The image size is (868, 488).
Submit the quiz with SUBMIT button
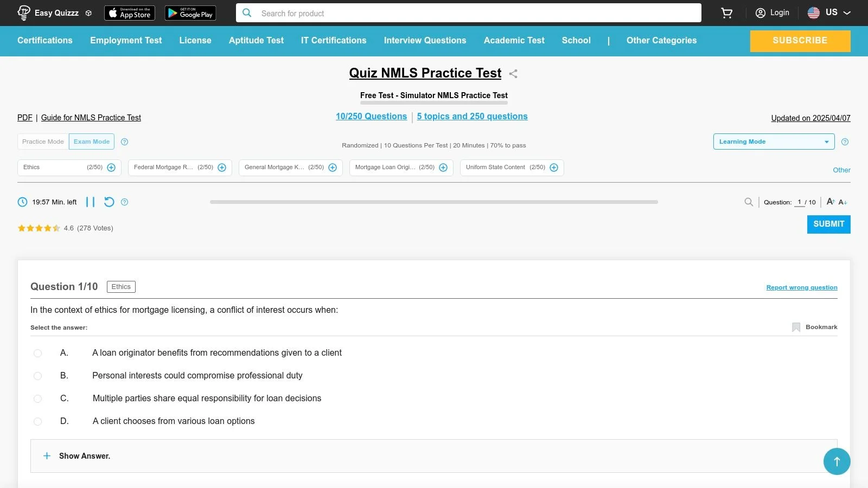[828, 224]
